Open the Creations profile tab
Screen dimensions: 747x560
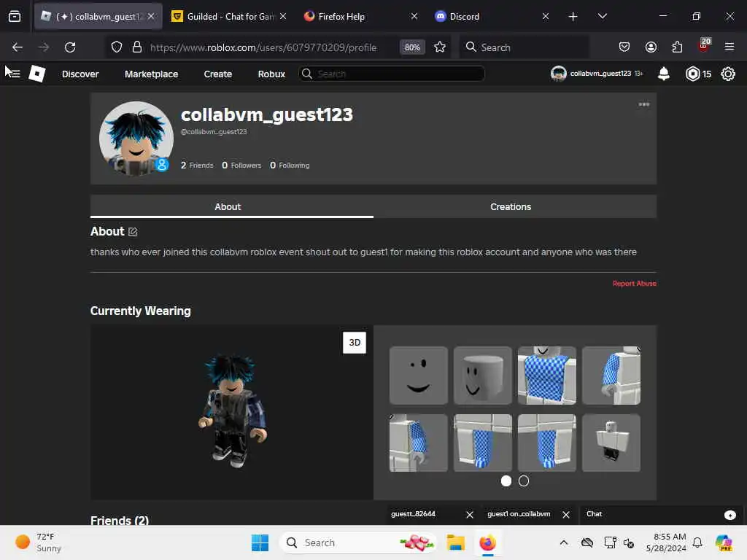point(514,206)
